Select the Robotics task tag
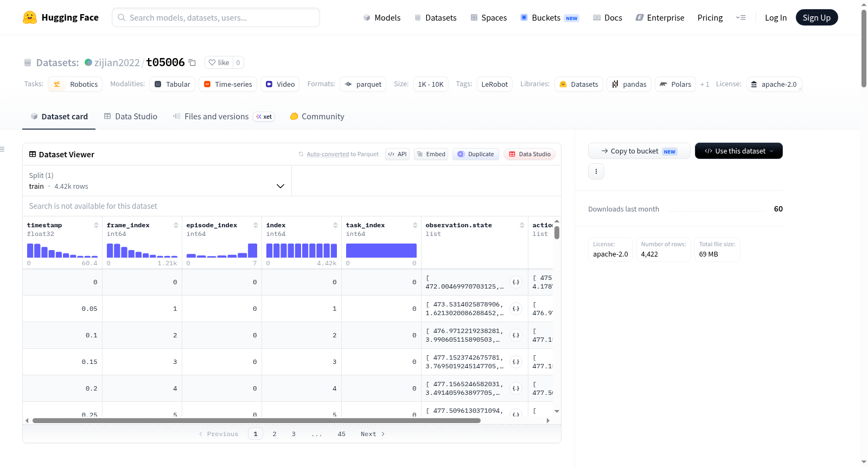The height and width of the screenshot is (467, 868). pyautogui.click(x=75, y=84)
